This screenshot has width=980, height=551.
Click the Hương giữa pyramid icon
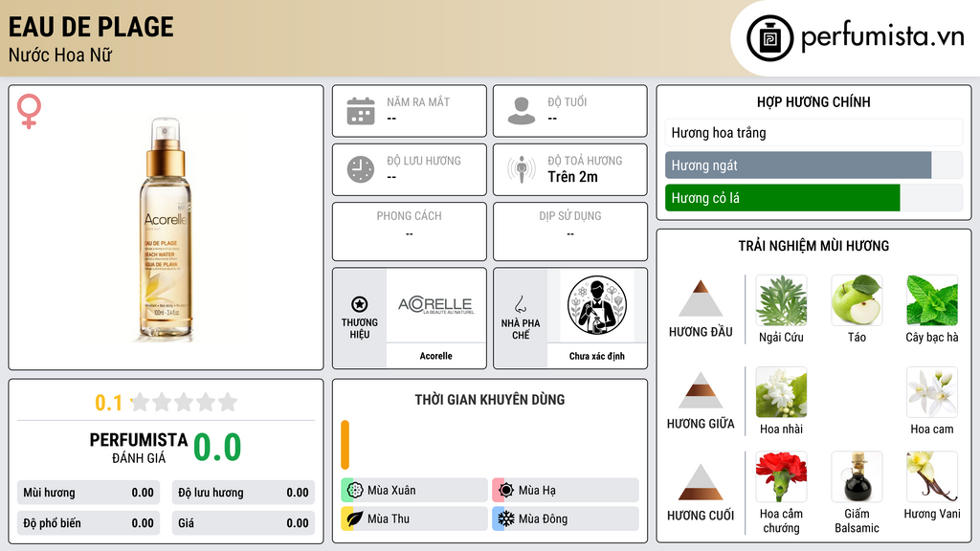pos(701,390)
